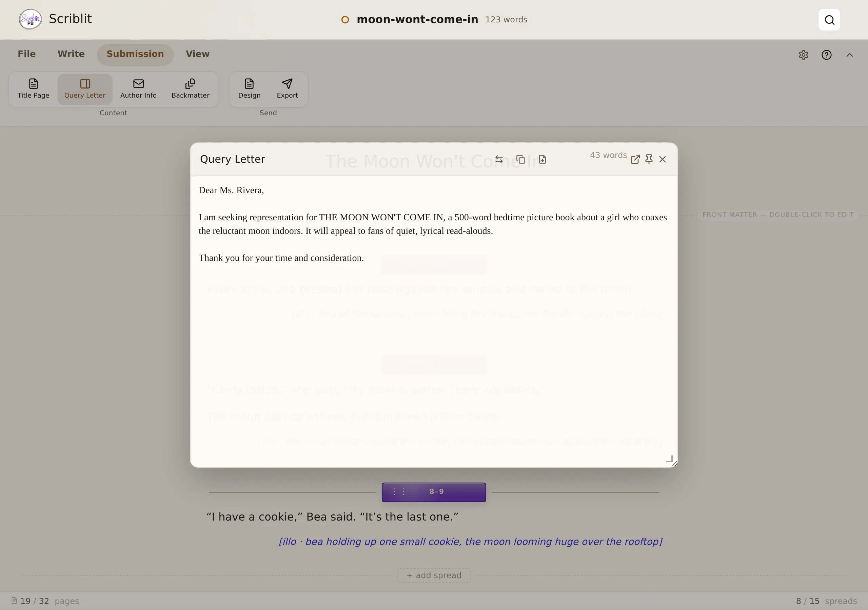The width and height of the screenshot is (868, 610).
Task: Click the unsaved status circle by title
Action: pos(345,20)
